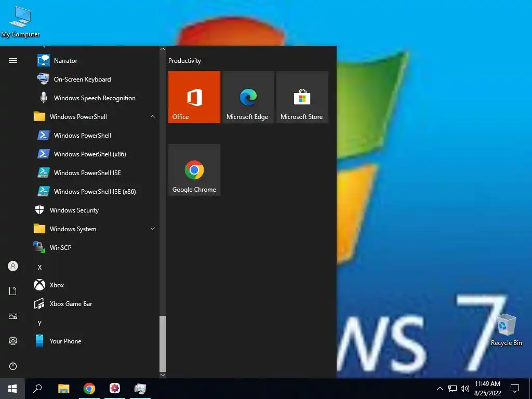The image size is (532, 399).
Task: Open the Microsoft Store tile
Action: 302,97
